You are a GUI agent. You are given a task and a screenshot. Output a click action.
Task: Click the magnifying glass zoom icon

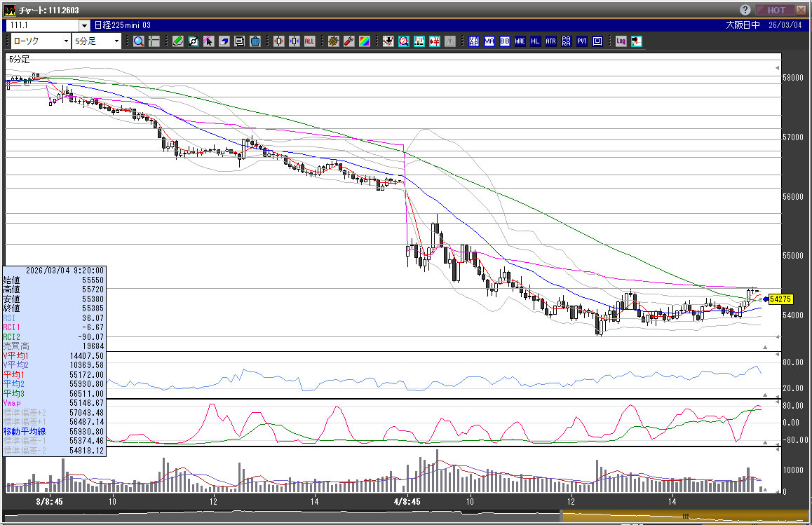(139, 41)
